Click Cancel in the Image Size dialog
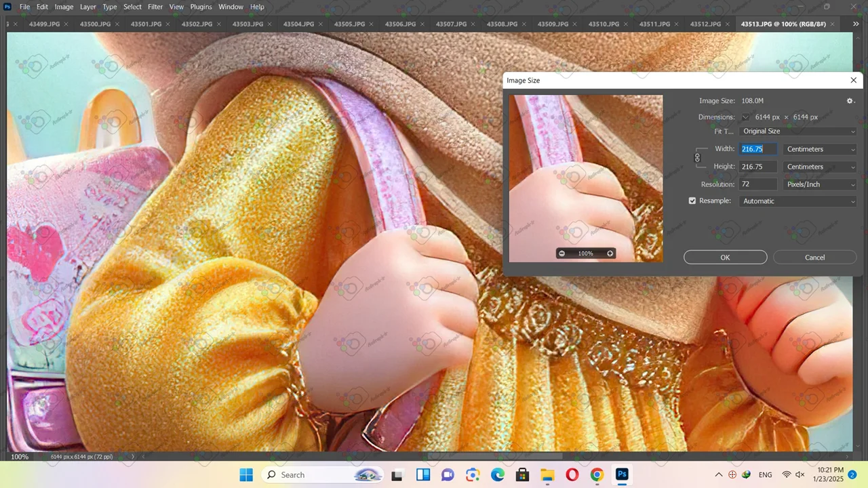The image size is (868, 488). 814,258
